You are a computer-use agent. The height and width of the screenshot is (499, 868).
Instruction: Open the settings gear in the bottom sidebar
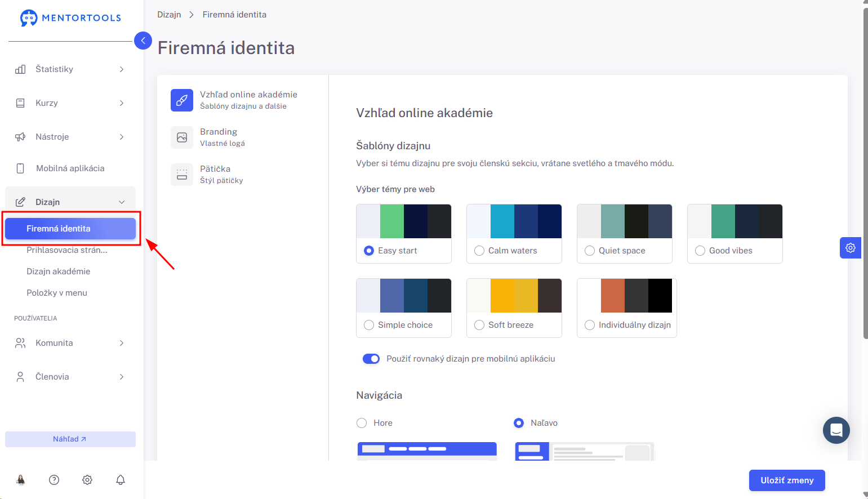(87, 480)
